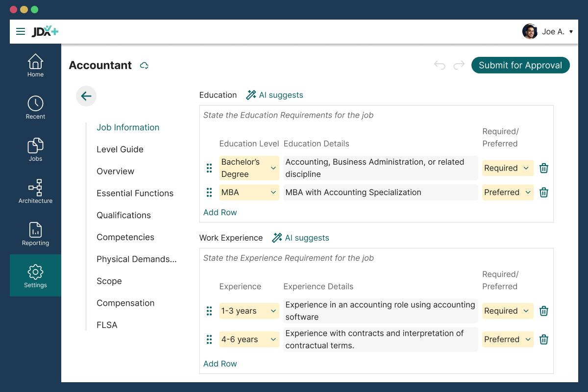Delete the MBA education row

[543, 192]
